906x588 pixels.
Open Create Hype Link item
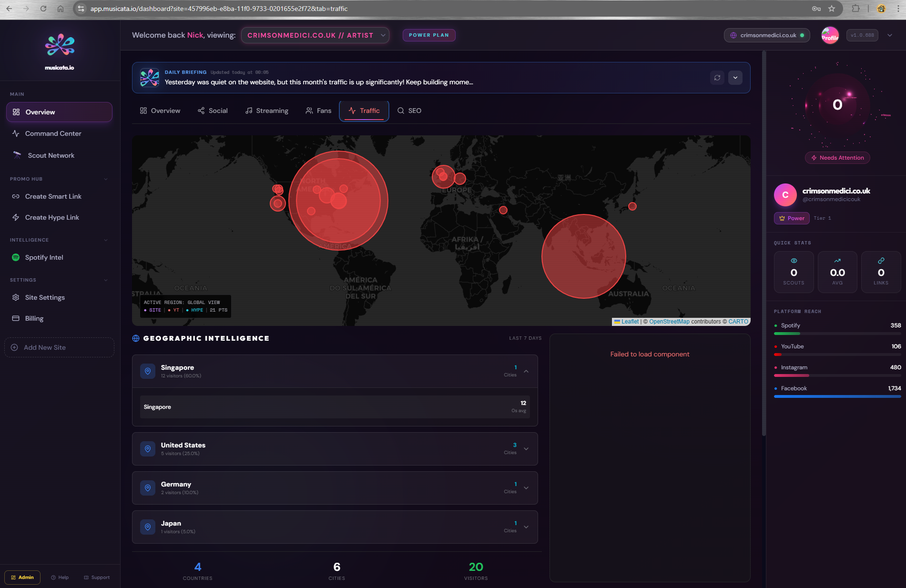point(52,217)
